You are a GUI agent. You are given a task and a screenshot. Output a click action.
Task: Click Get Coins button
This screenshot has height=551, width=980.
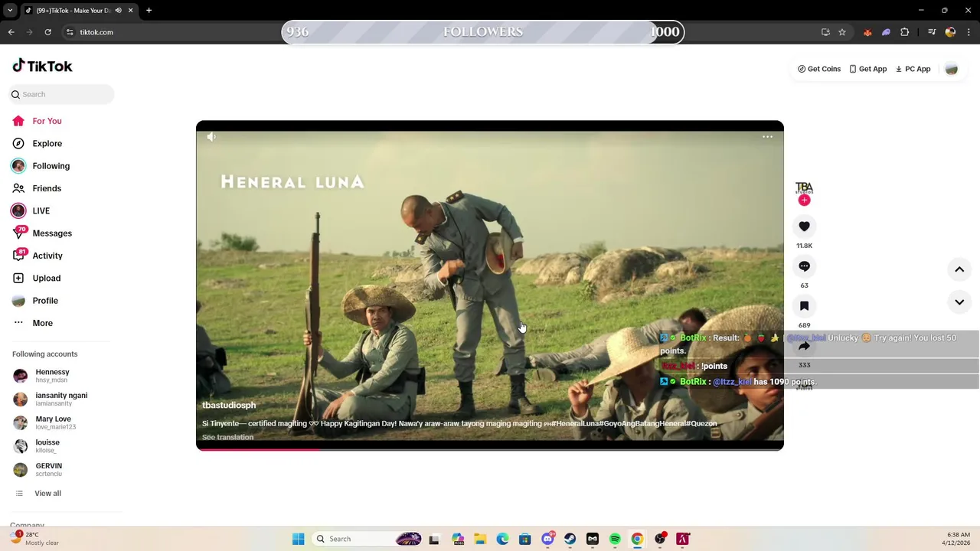[819, 69]
